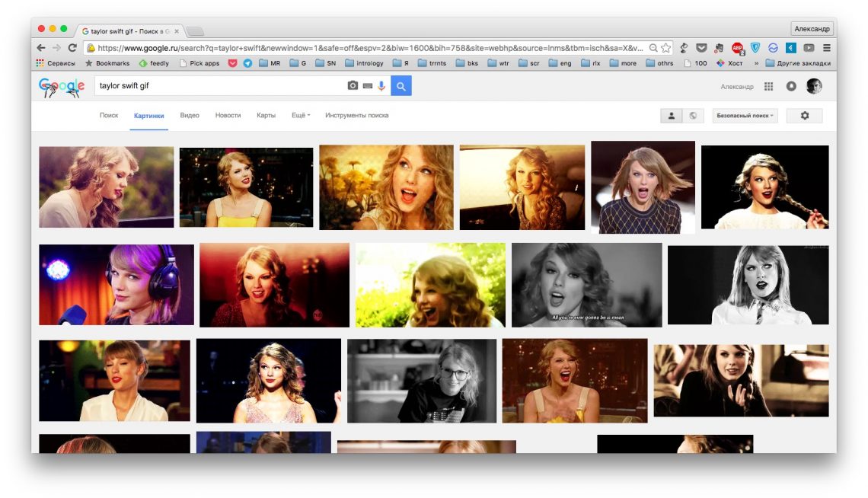Expand the Безопасный поиск dropdown

click(745, 116)
